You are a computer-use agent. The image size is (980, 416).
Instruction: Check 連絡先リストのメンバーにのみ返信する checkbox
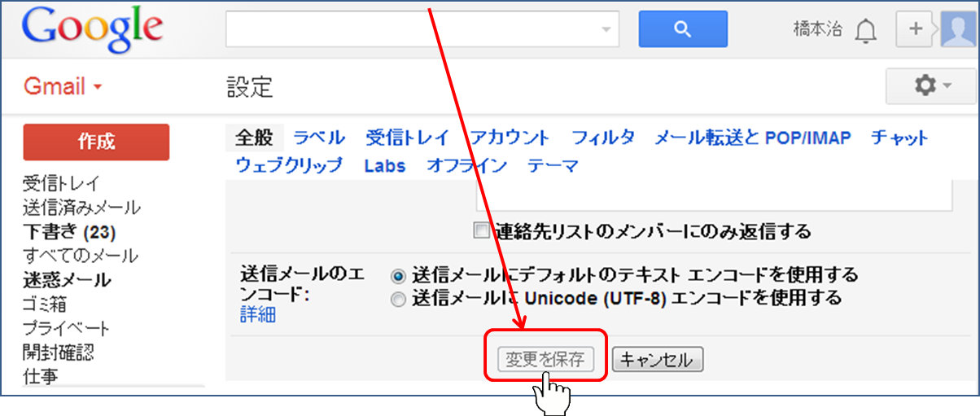[482, 230]
